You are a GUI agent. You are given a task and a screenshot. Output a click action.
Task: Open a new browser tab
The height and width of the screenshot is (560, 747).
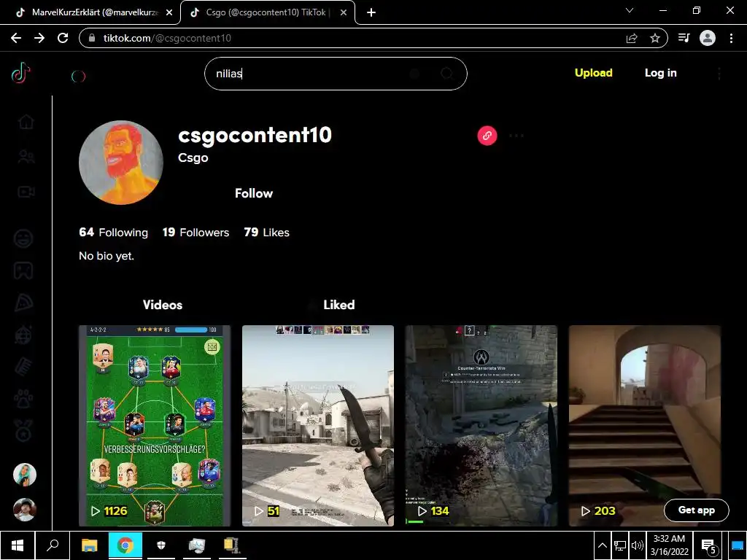tap(371, 12)
